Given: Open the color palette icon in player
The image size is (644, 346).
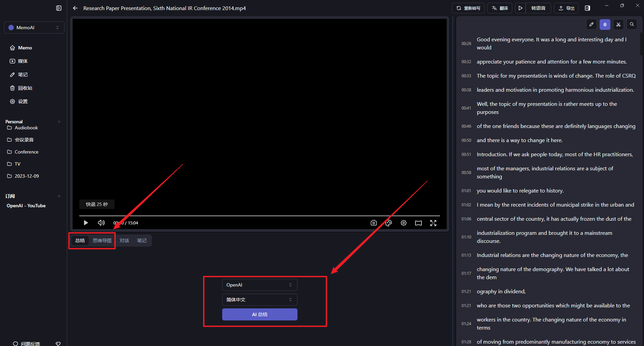Looking at the screenshot, I should click(389, 223).
